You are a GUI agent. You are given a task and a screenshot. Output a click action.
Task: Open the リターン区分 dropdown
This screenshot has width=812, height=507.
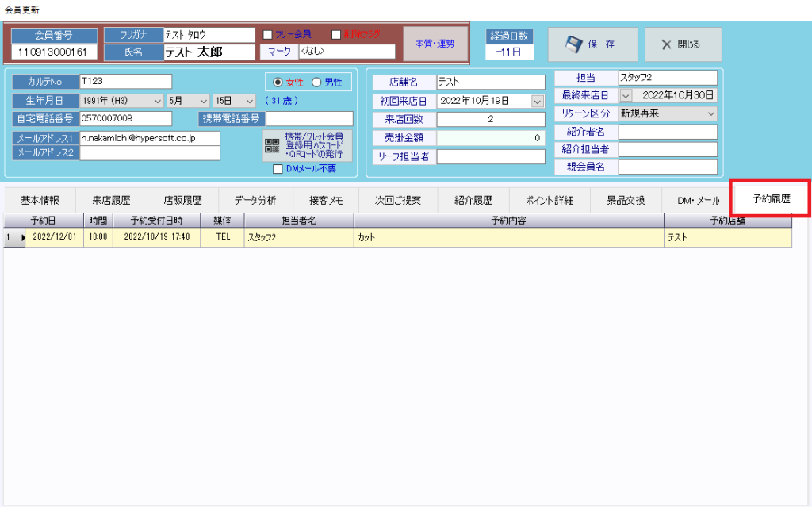click(710, 113)
